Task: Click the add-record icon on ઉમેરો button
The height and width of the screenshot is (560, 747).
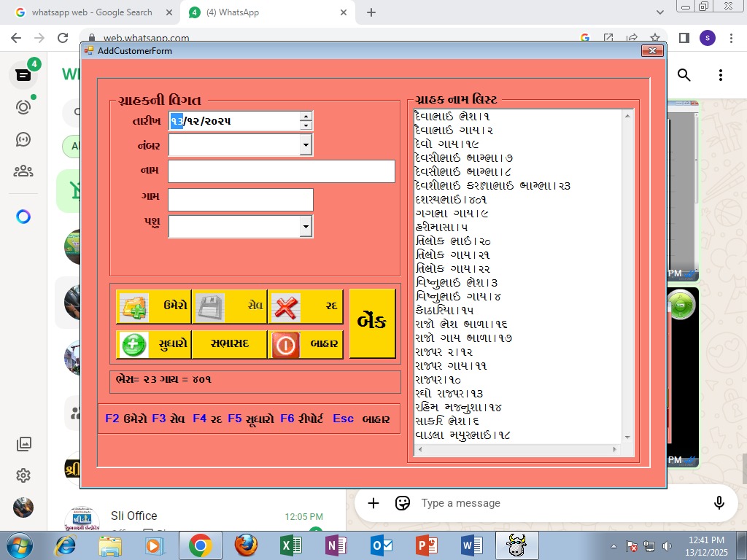Action: coord(133,306)
